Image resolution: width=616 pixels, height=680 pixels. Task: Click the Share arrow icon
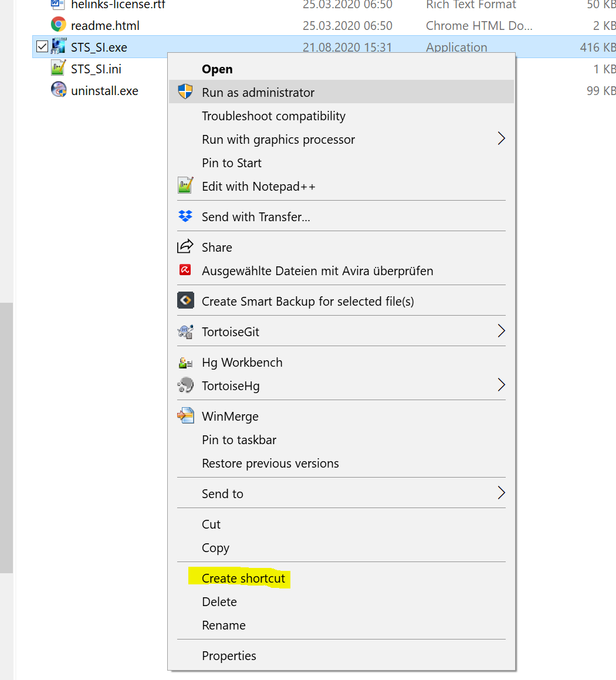click(185, 247)
